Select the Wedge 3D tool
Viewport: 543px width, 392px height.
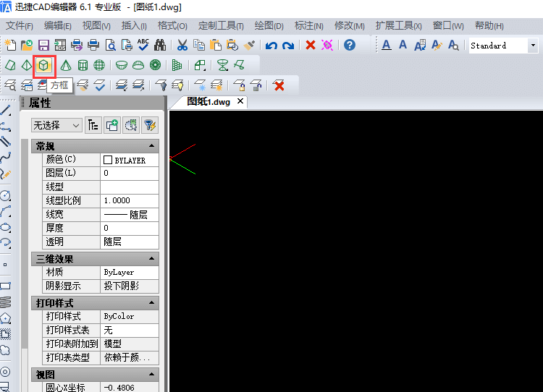[x=10, y=65]
